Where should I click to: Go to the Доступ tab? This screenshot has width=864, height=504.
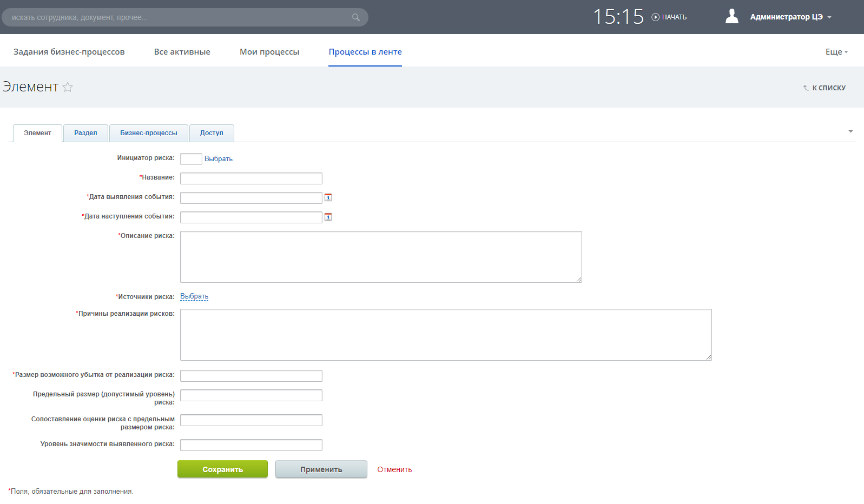[212, 133]
